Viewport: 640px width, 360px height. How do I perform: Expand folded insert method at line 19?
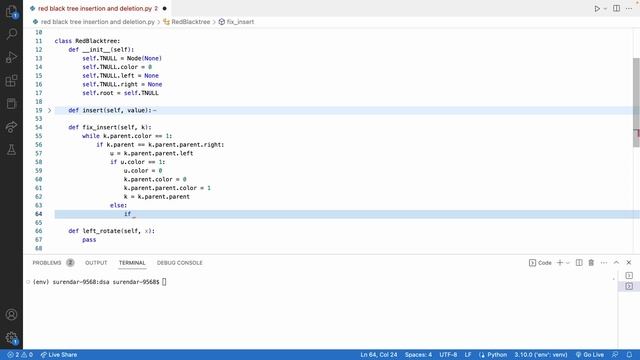[x=49, y=110]
